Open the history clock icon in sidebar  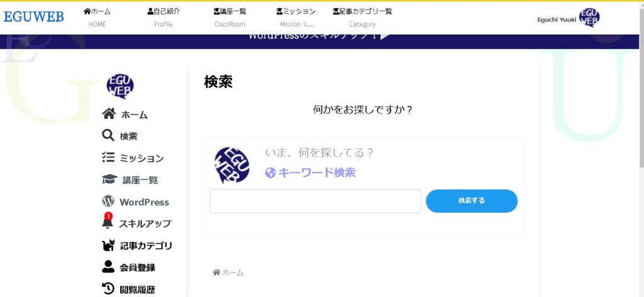(x=108, y=289)
